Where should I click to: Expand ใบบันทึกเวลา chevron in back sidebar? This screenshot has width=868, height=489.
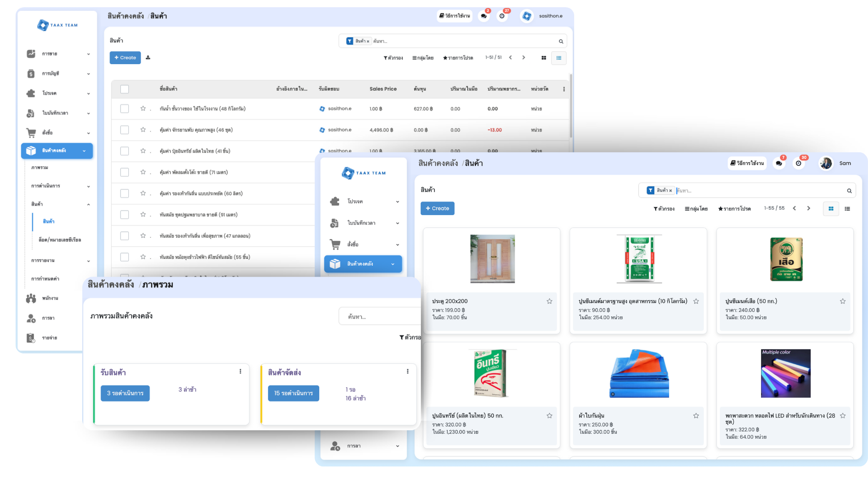(x=89, y=113)
